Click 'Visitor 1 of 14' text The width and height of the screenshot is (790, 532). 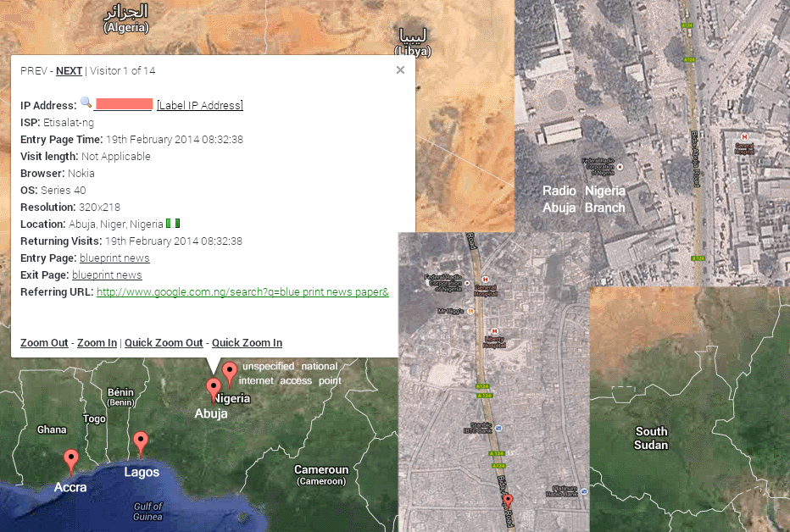122,71
